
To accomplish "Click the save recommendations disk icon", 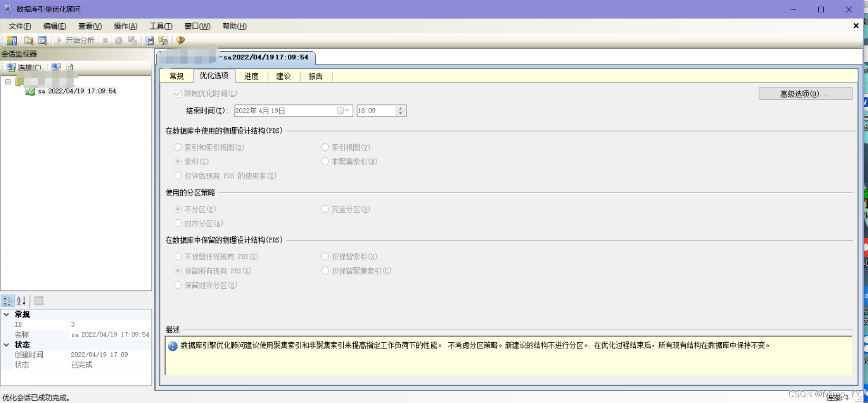I will [133, 40].
